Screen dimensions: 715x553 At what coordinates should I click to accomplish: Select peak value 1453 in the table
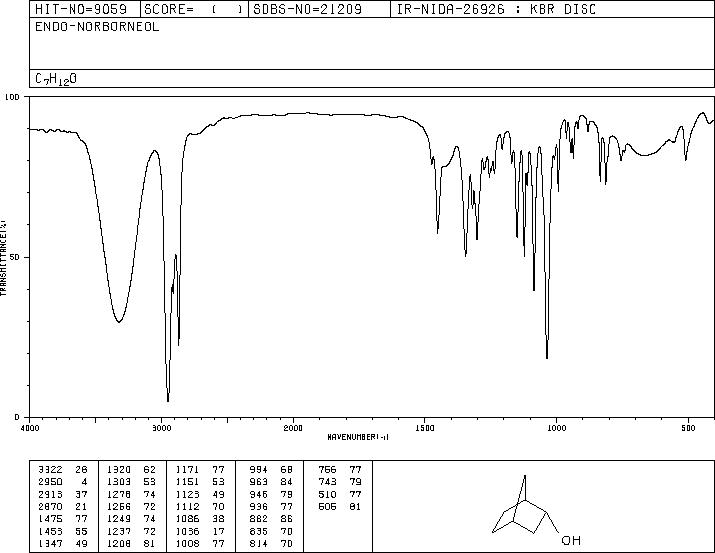tap(51, 531)
